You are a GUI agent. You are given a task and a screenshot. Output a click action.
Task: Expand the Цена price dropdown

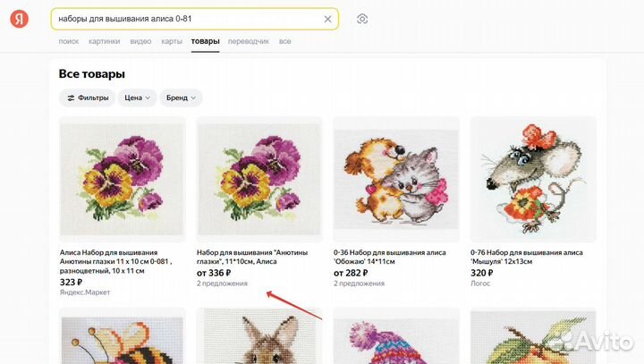click(137, 97)
